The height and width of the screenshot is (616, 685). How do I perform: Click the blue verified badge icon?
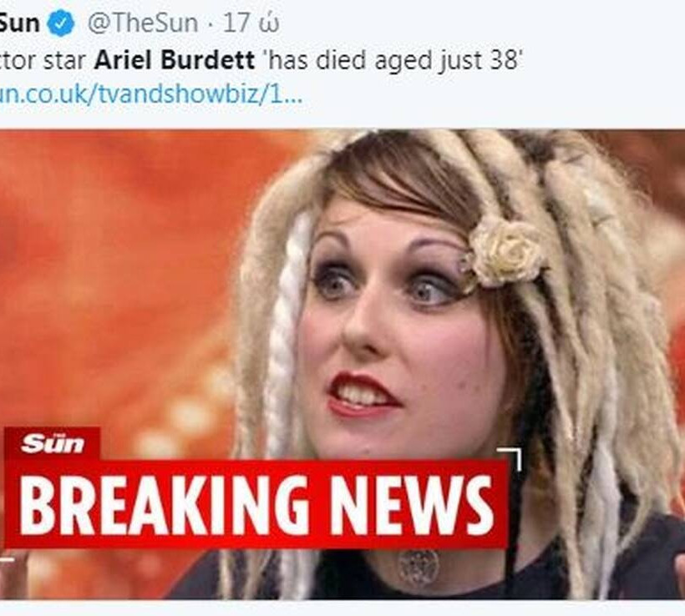point(61,23)
